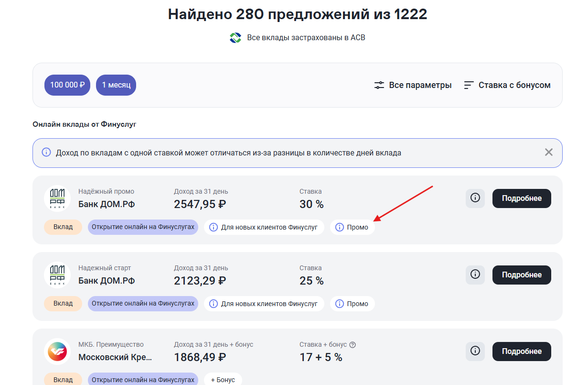588x385 pixels.
Task: Click the 100 000 ₽ amount chip
Action: click(x=67, y=85)
